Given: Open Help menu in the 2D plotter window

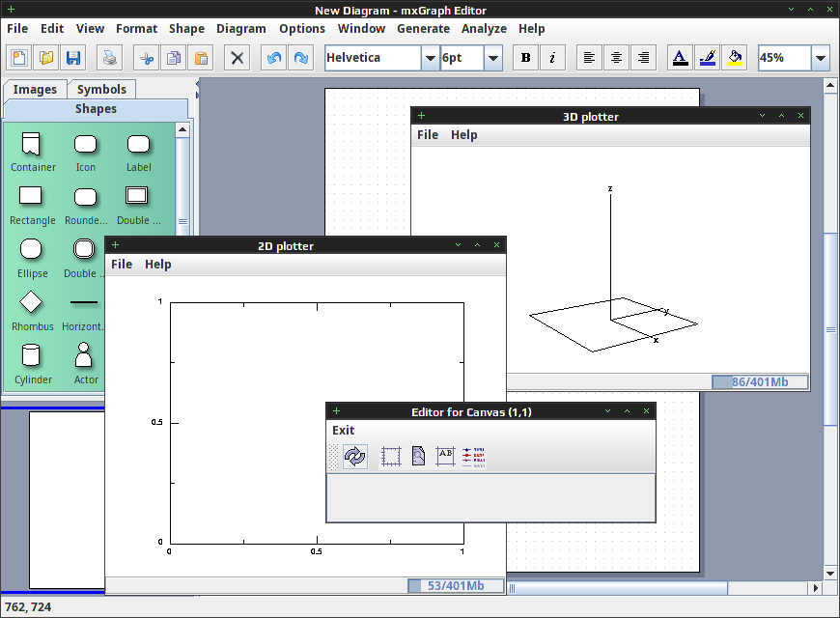Looking at the screenshot, I should pyautogui.click(x=158, y=265).
